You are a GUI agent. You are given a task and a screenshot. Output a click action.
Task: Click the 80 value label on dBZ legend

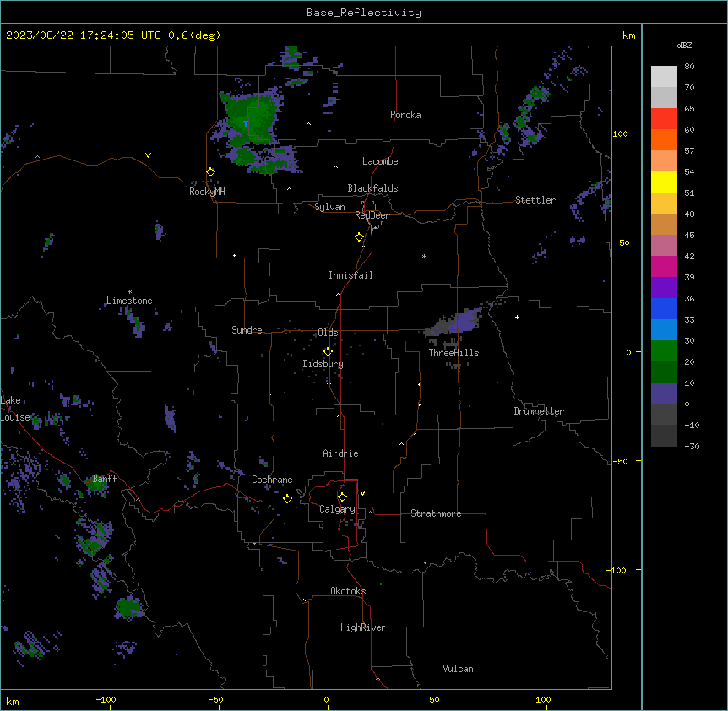[x=689, y=67]
